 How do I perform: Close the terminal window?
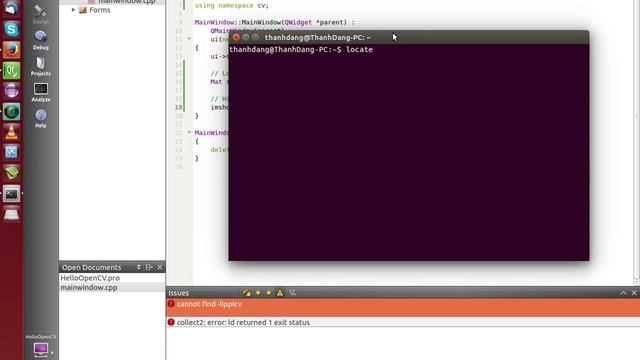coord(236,37)
